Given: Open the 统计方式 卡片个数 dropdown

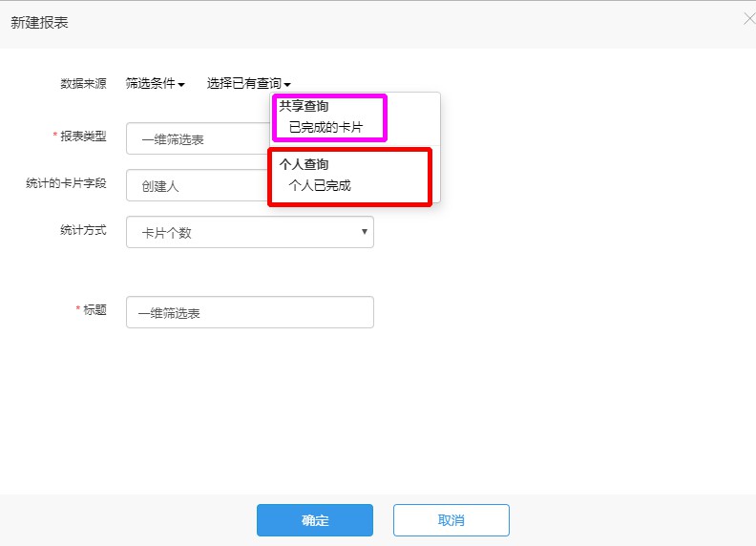Looking at the screenshot, I should coord(250,232).
